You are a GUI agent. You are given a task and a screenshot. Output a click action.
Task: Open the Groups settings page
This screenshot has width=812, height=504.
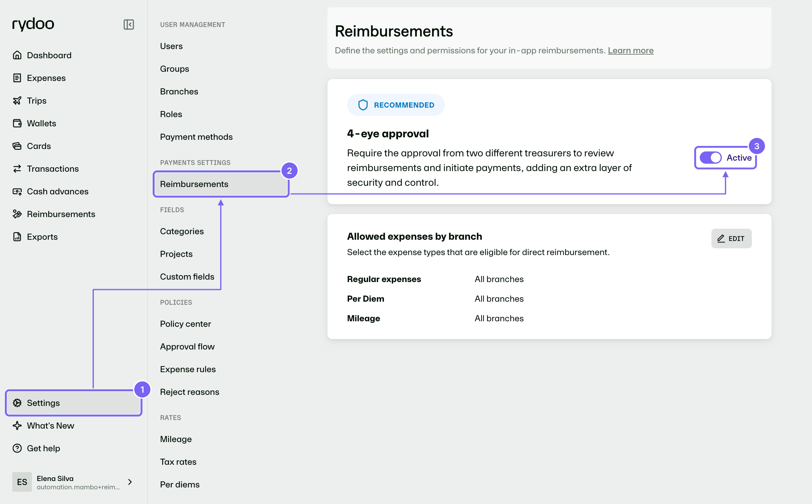(x=174, y=69)
